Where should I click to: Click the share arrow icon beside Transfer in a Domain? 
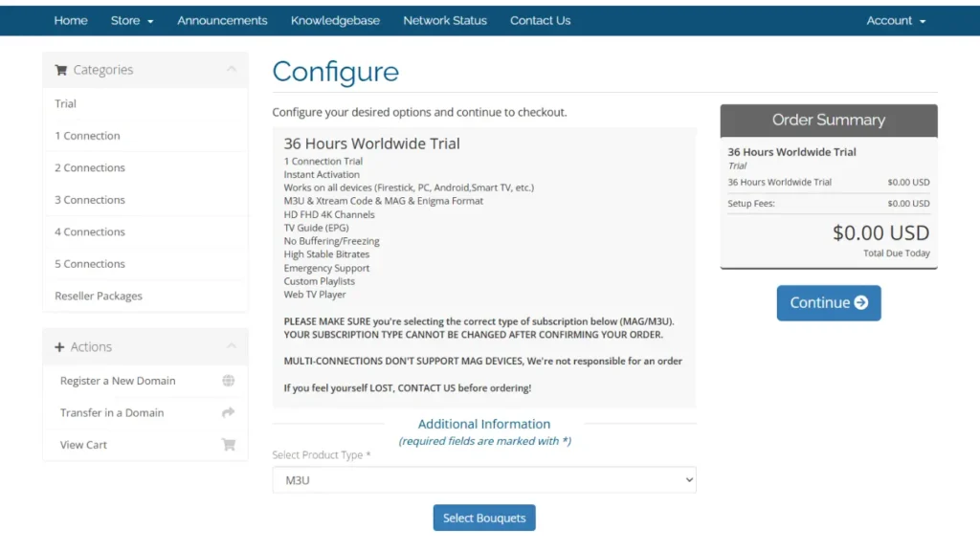(228, 412)
